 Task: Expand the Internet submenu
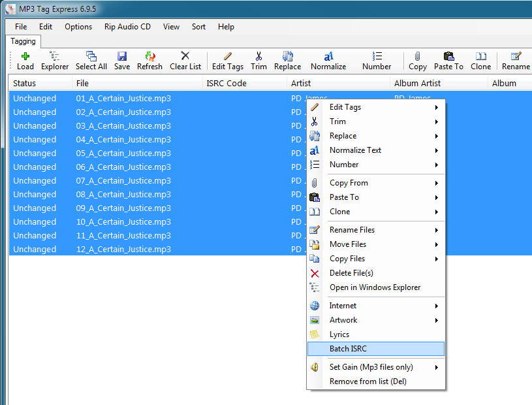[343, 305]
